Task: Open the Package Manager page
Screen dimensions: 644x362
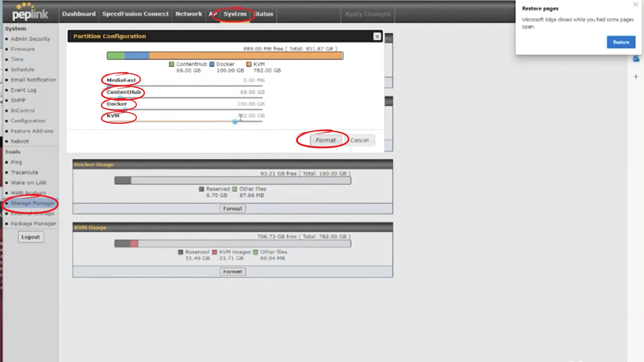Action: point(33,224)
